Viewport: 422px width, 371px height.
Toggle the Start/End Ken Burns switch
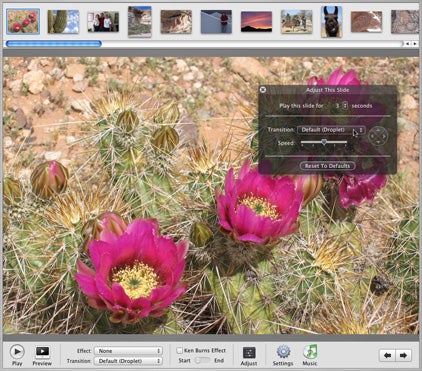coord(202,361)
